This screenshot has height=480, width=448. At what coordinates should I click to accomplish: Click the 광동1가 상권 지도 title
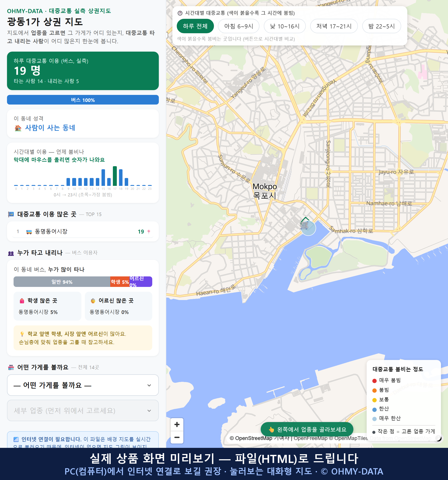(x=45, y=22)
